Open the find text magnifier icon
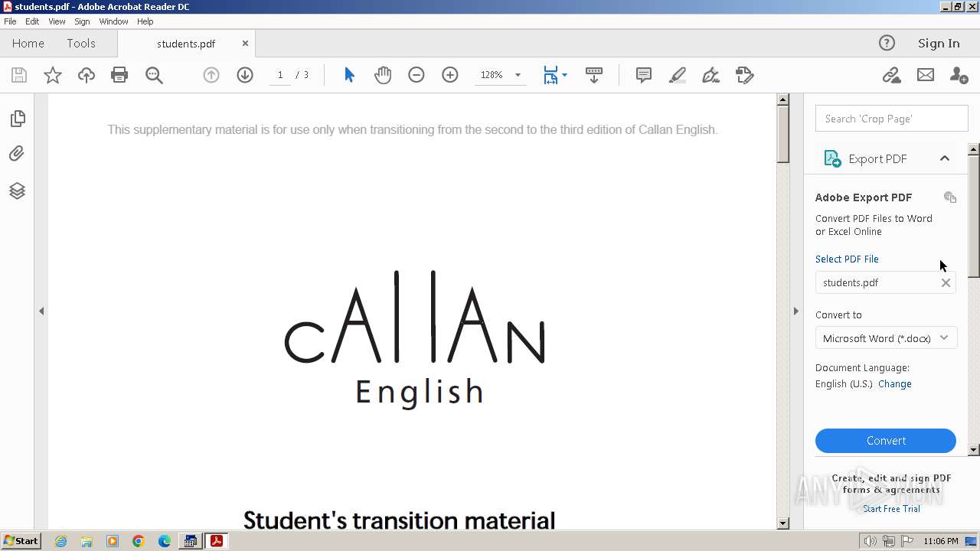 click(154, 75)
